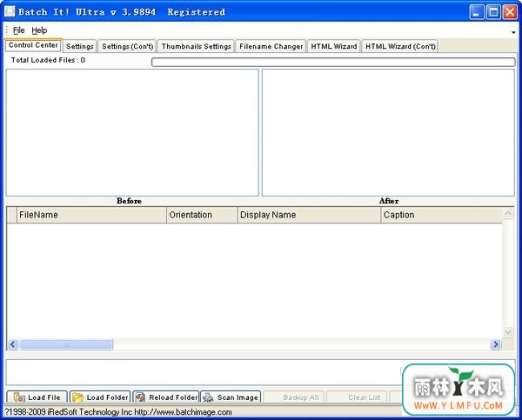
Task: Click the loading progress bar
Action: (x=333, y=62)
